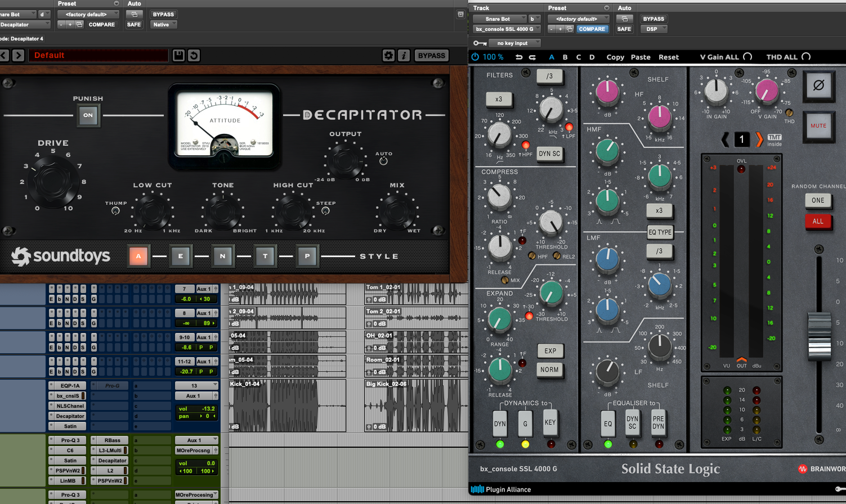
Task: Select Decapitator style E
Action: click(x=181, y=256)
